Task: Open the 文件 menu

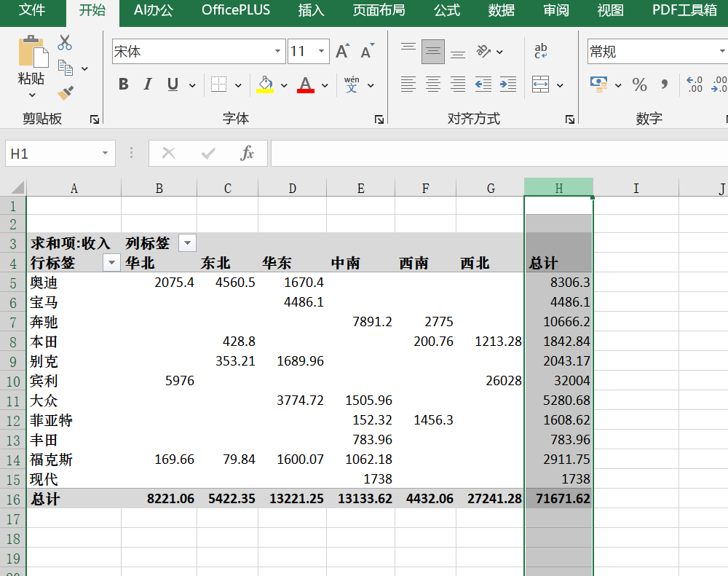Action: coord(32,9)
